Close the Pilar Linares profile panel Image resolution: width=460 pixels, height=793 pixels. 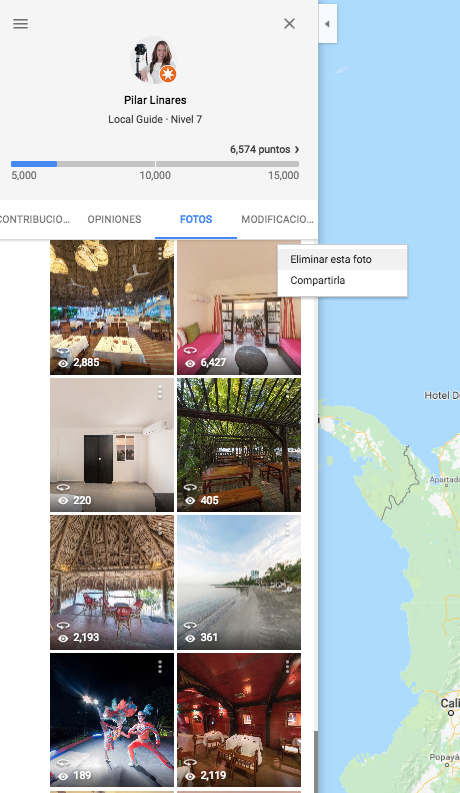pyautogui.click(x=289, y=24)
